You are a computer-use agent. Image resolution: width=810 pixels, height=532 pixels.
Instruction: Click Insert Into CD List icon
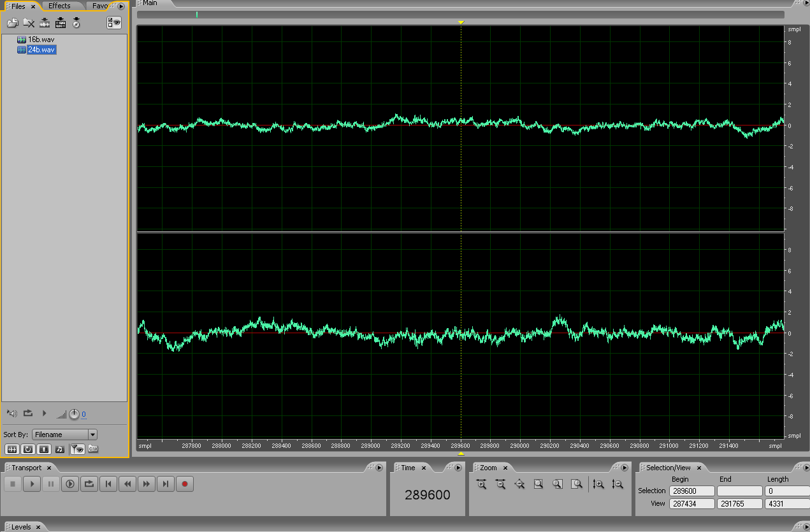pyautogui.click(x=76, y=23)
